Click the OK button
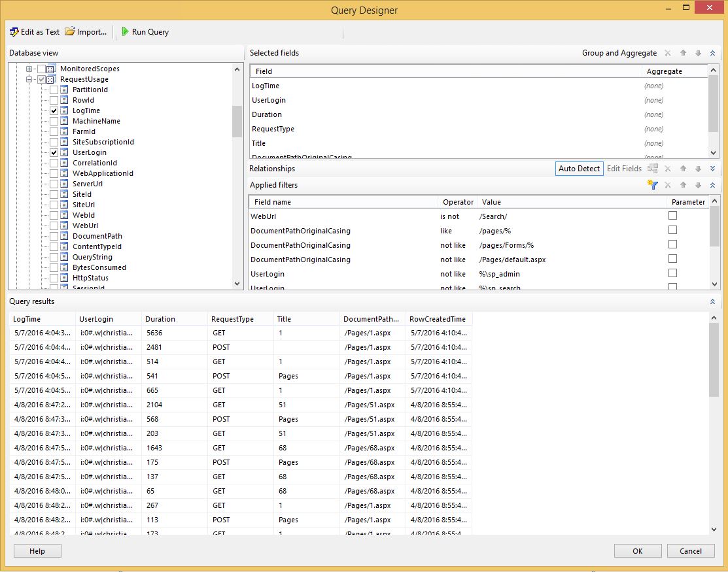This screenshot has height=572, width=728. pyautogui.click(x=638, y=550)
